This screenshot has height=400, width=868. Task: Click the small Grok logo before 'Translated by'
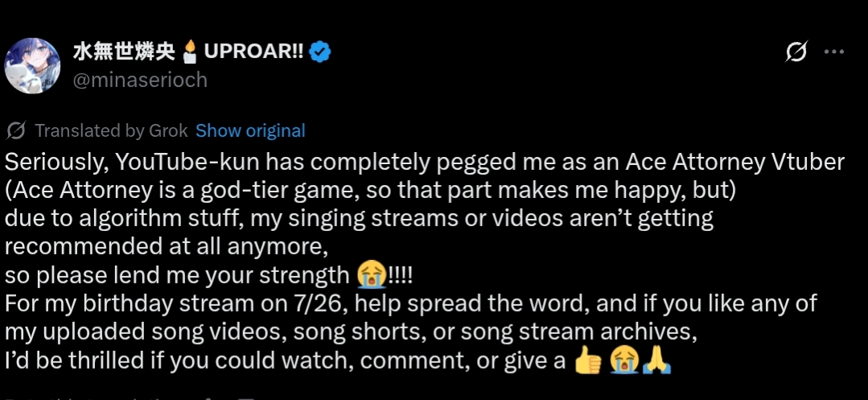16,130
